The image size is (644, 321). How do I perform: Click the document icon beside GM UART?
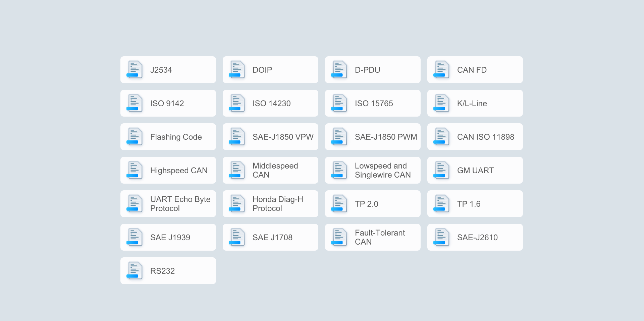[x=441, y=170]
